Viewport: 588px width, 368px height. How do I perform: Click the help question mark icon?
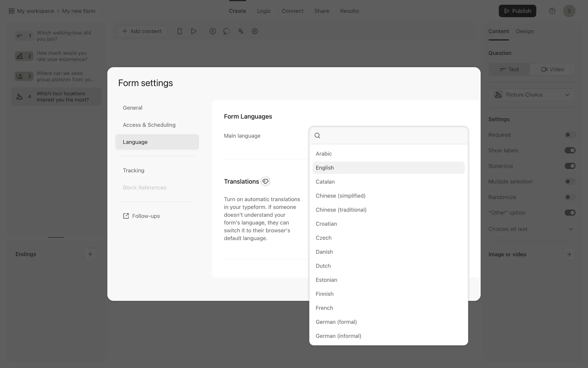(x=552, y=11)
